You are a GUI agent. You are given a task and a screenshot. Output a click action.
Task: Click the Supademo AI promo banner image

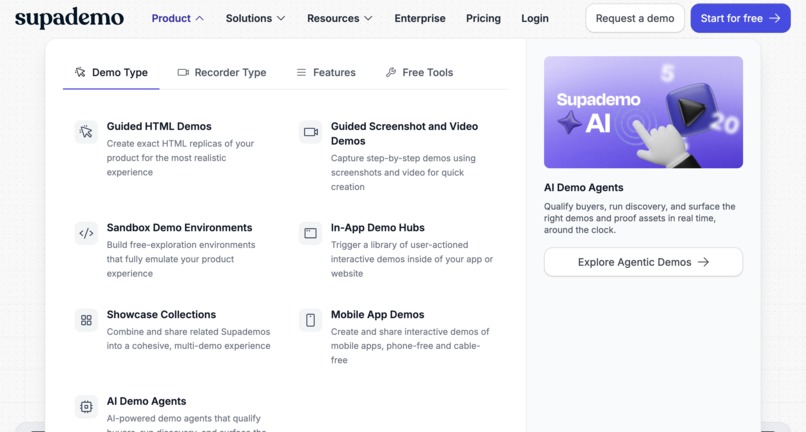643,112
